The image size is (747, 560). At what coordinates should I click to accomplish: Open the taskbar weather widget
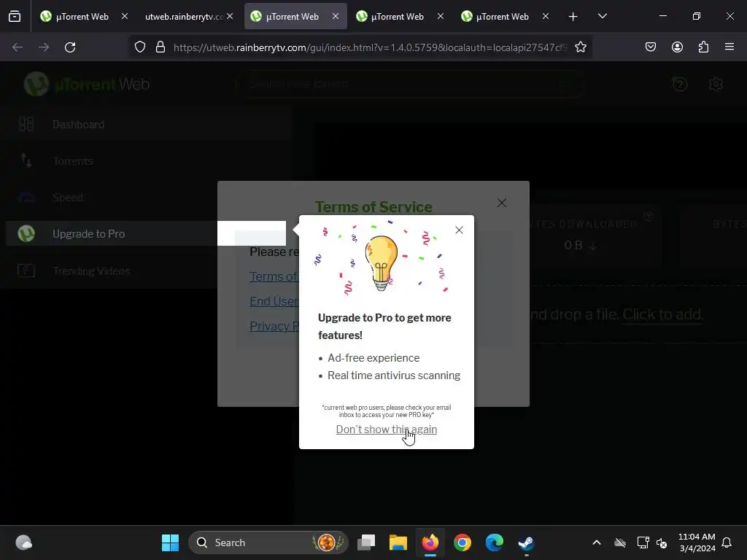pos(23,542)
